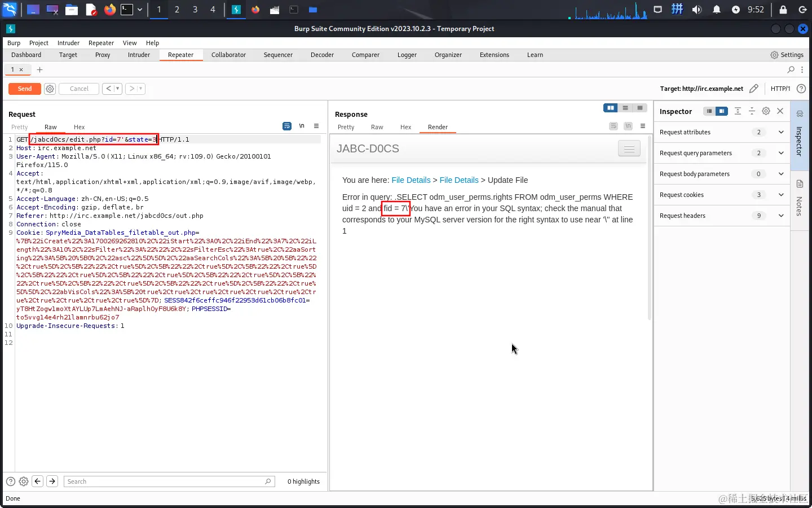
Task: Close the Inspector panel
Action: [780, 111]
